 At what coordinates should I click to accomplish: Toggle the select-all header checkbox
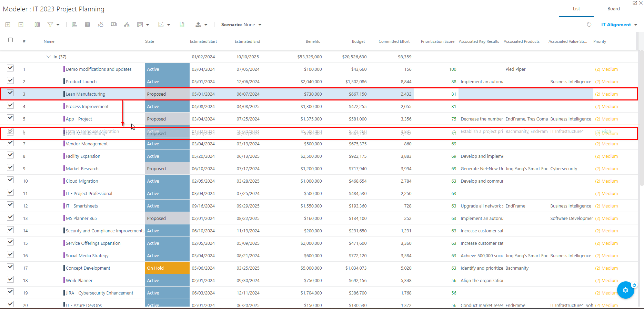(x=10, y=40)
